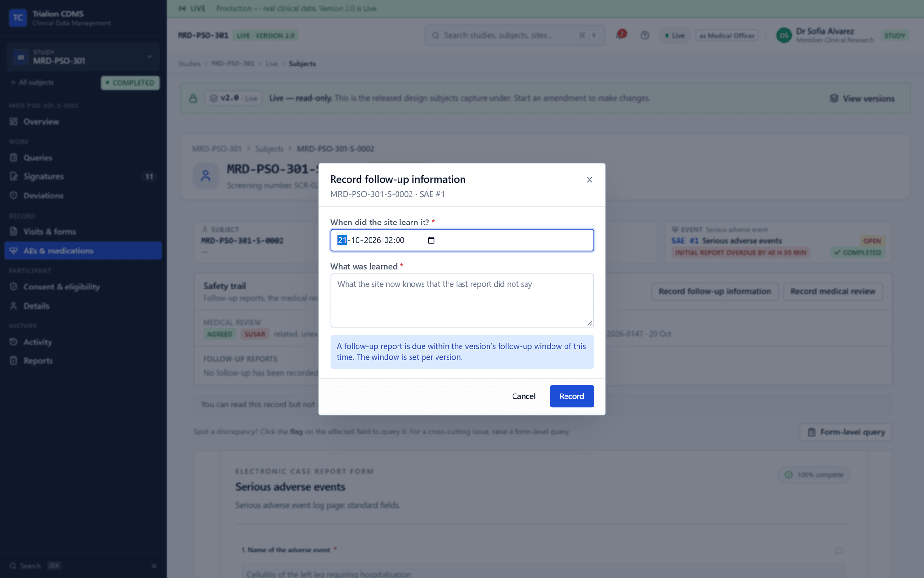The height and width of the screenshot is (578, 924).
Task: Open Deviations in the sidebar
Action: 83,196
